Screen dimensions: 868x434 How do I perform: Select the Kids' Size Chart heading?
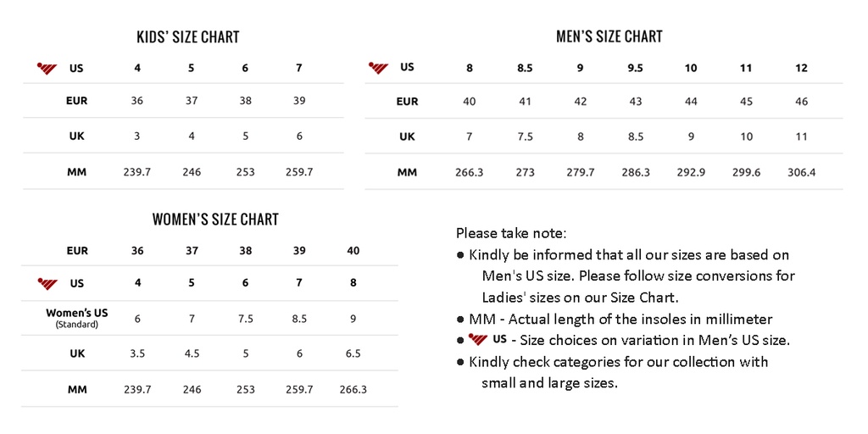point(187,37)
